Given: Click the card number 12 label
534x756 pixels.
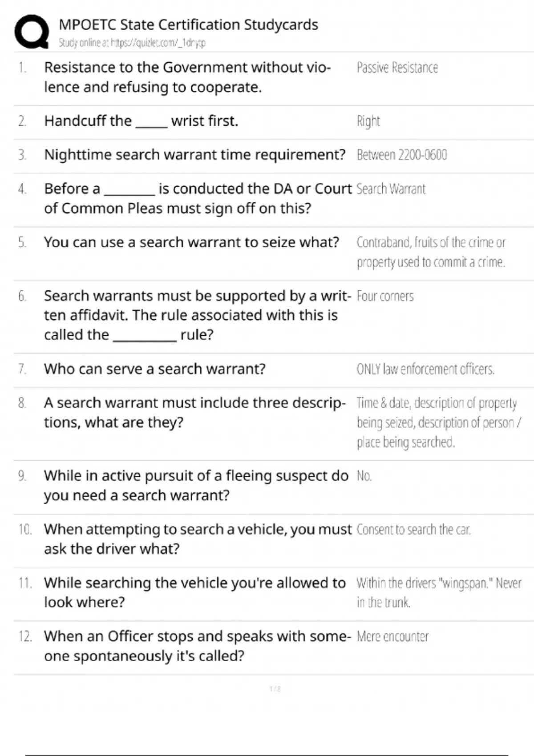Looking at the screenshot, I should [x=25, y=637].
